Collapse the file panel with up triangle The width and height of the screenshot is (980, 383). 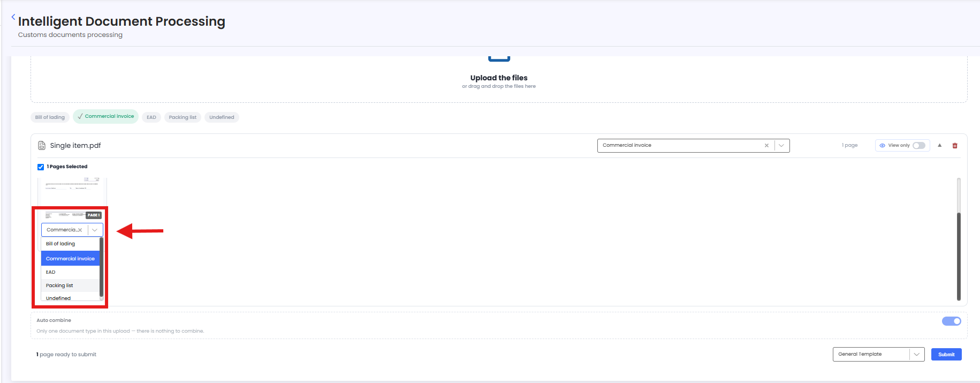click(x=940, y=145)
